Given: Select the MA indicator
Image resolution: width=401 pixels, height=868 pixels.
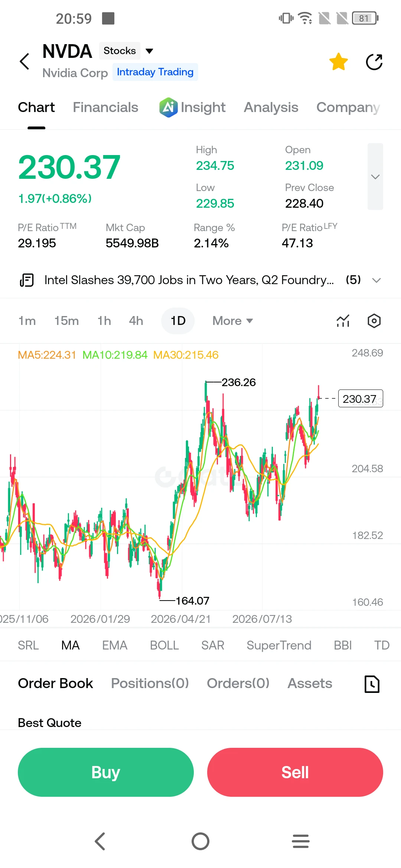Looking at the screenshot, I should click(x=71, y=645).
